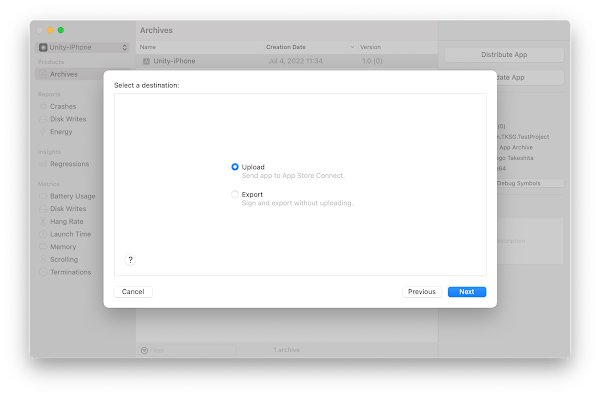Screen dimensions: 600x397
Task: Click the Previous button
Action: click(422, 292)
